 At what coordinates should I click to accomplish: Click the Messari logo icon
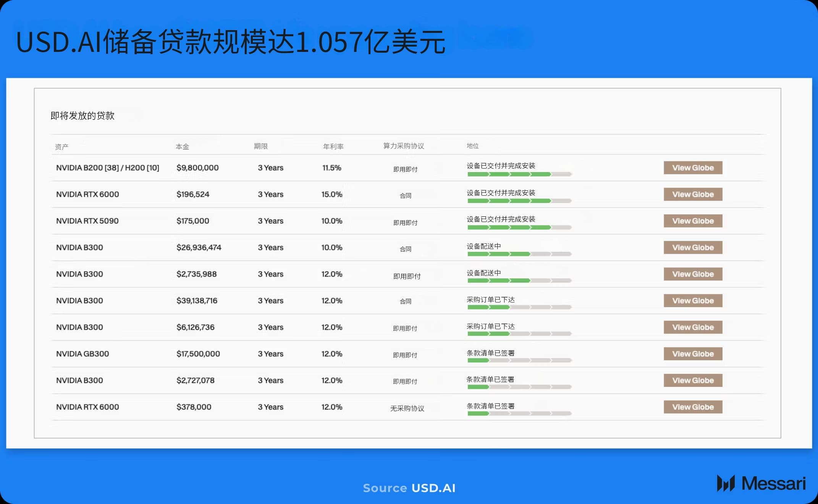pos(726,483)
